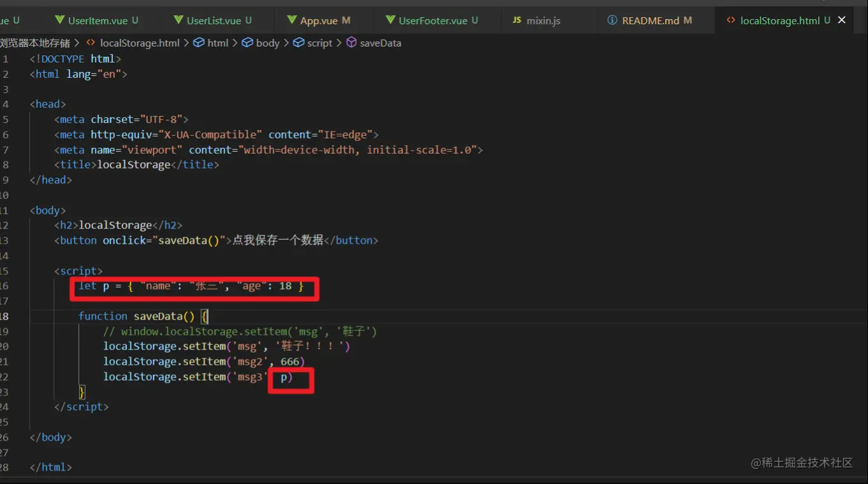
Task: Click the Vue icon on UserItem.vue tab
Action: pyautogui.click(x=60, y=20)
